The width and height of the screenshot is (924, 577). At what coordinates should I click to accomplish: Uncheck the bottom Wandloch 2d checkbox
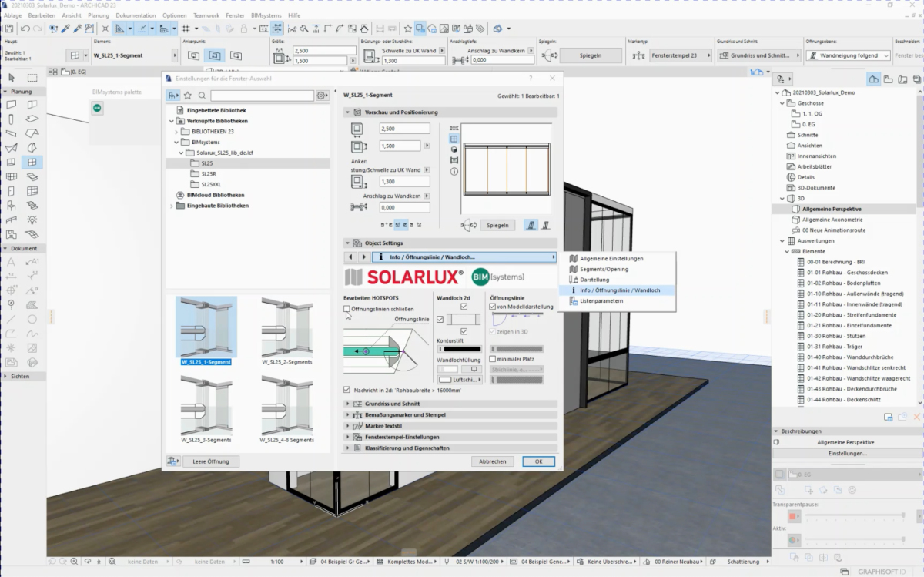point(464,331)
